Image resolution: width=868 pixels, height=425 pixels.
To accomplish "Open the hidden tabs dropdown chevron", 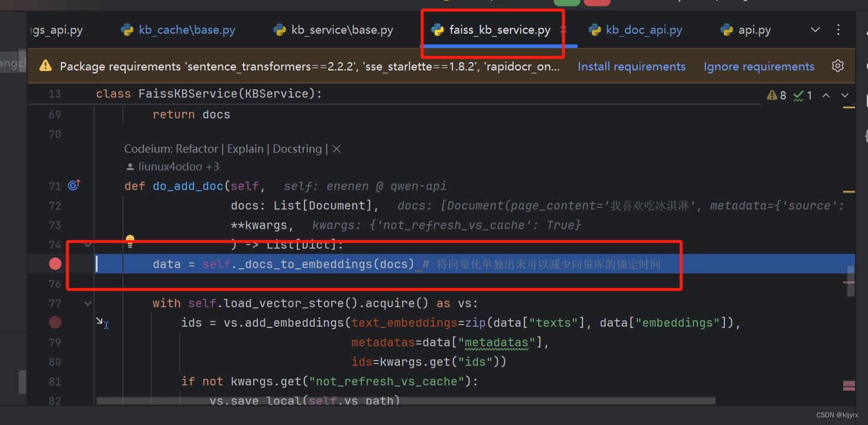I will [815, 30].
